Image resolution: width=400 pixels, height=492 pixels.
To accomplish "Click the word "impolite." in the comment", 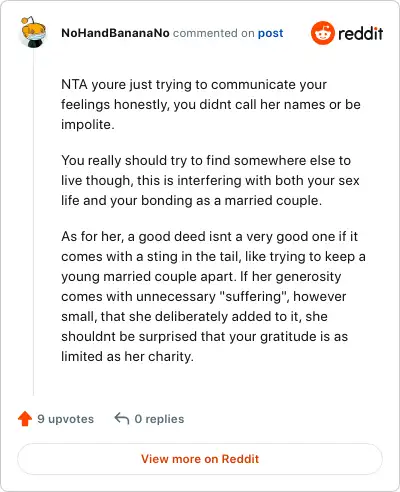I will point(88,125).
